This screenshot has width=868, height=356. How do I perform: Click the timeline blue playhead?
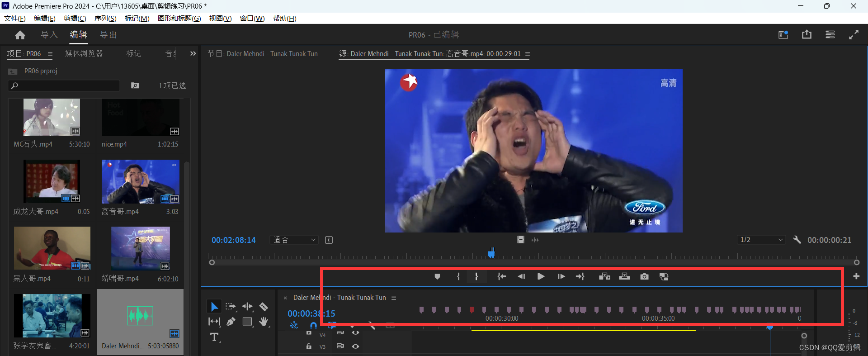(770, 327)
